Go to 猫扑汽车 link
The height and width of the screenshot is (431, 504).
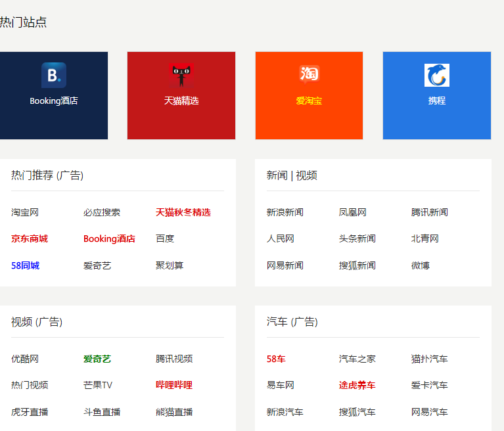click(430, 359)
